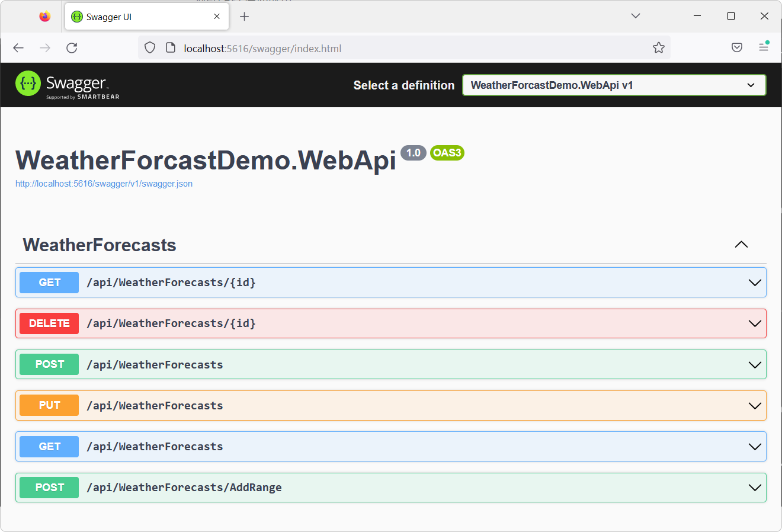Click the GET button for /api/WeatherForecasts list
This screenshot has height=532, width=782.
(49, 447)
